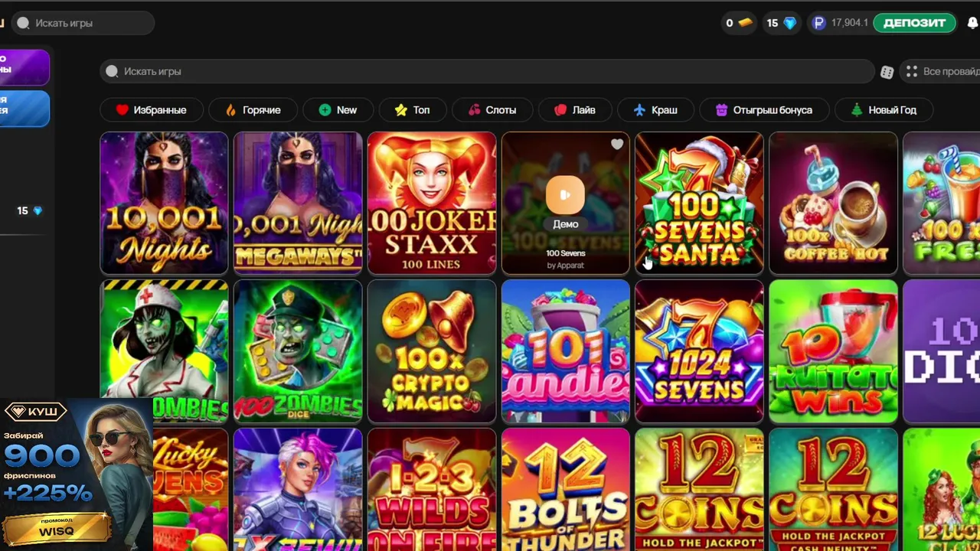Click the main Искать игры search field

(x=487, y=71)
